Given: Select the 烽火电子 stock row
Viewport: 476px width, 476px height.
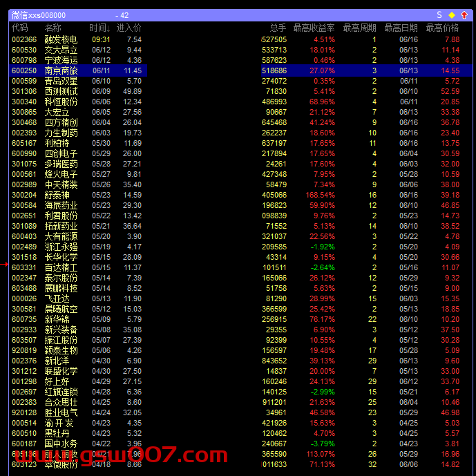Looking at the screenshot, I should (240, 174).
